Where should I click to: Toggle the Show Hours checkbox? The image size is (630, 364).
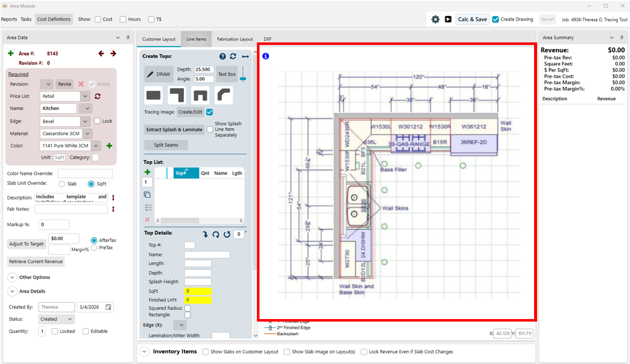point(123,19)
